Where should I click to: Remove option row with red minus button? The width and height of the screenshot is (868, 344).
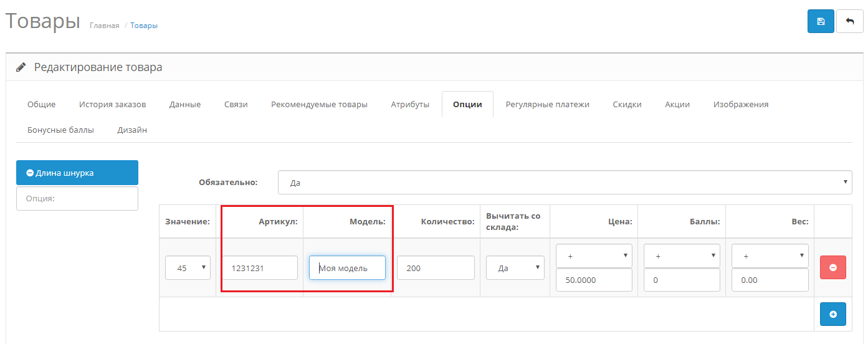(x=833, y=267)
